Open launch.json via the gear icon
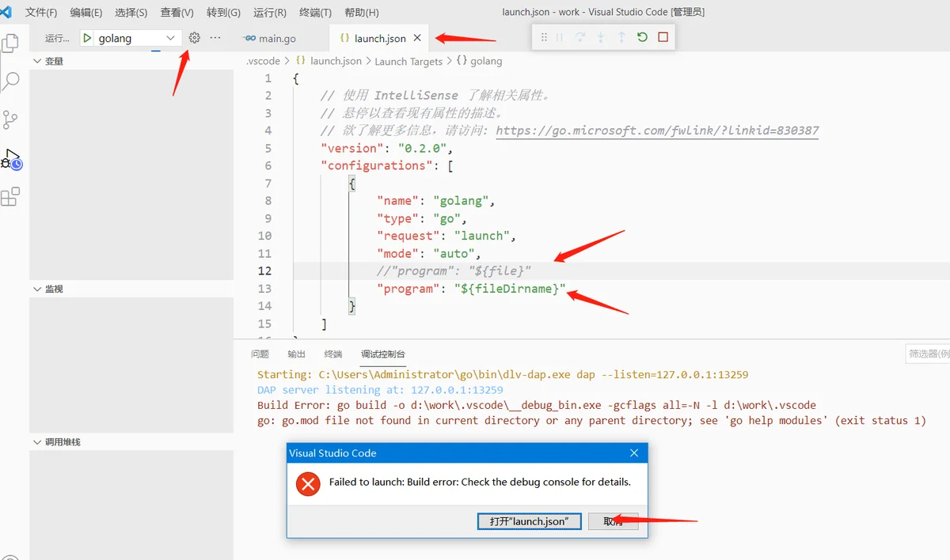Screen dimensions: 950x560 [194, 38]
